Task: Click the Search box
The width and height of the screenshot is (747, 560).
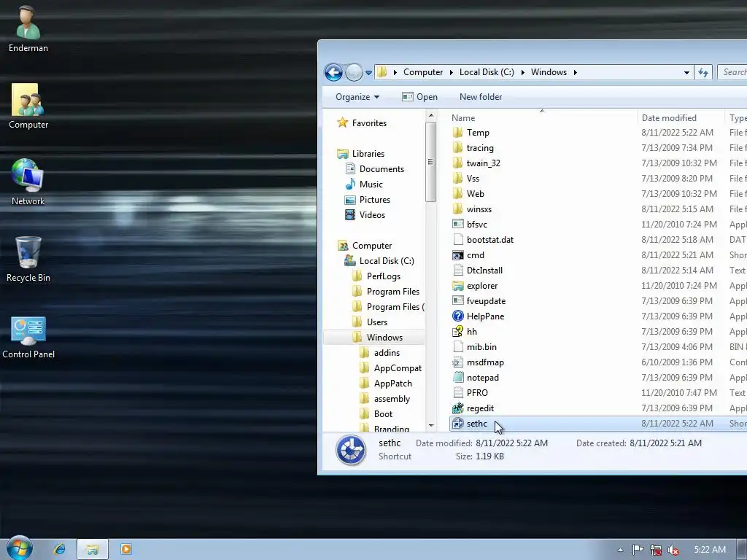Action: (732, 72)
